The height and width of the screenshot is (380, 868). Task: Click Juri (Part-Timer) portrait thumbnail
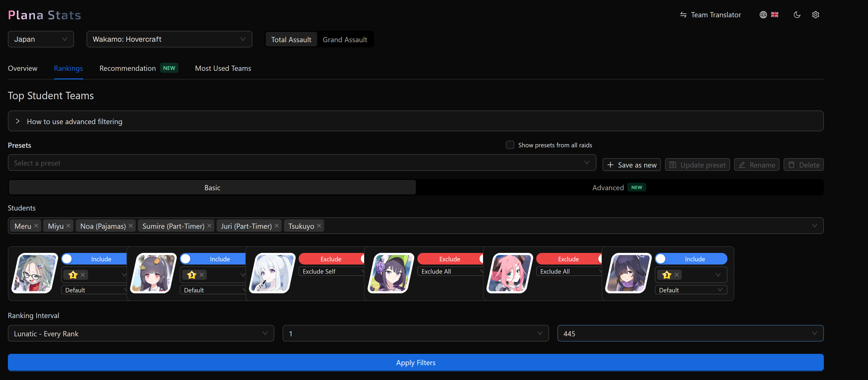(510, 273)
